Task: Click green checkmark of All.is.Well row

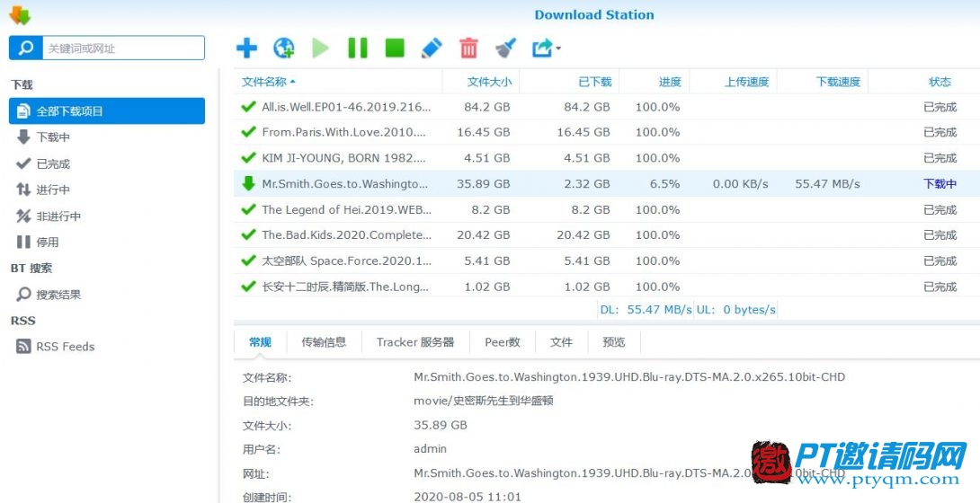Action: tap(249, 106)
